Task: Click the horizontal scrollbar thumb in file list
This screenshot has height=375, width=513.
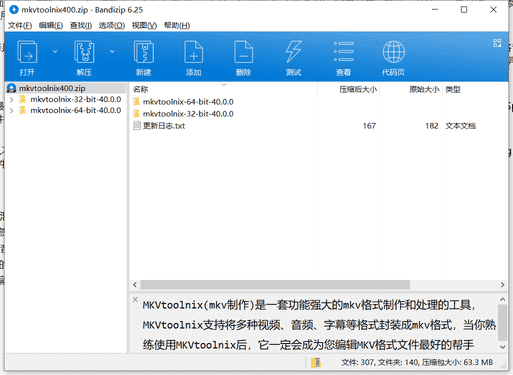Action: click(275, 285)
